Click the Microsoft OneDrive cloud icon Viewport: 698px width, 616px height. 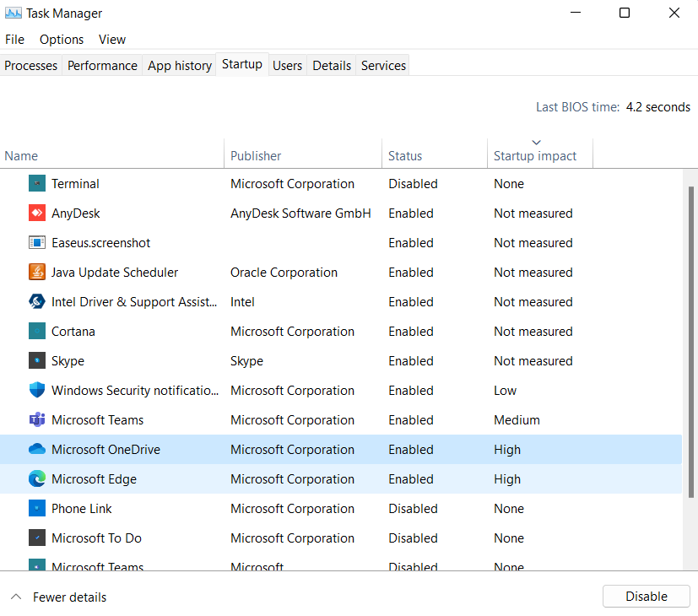coord(37,449)
